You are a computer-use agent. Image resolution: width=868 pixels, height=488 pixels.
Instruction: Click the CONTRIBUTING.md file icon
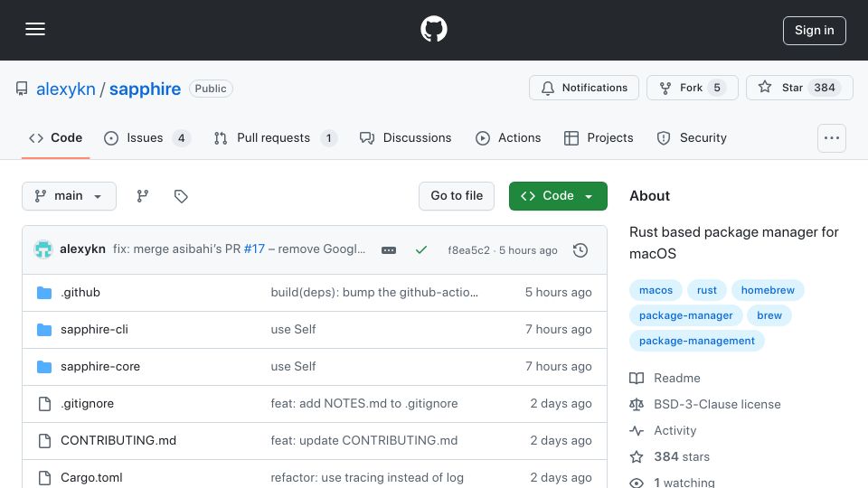tap(44, 441)
